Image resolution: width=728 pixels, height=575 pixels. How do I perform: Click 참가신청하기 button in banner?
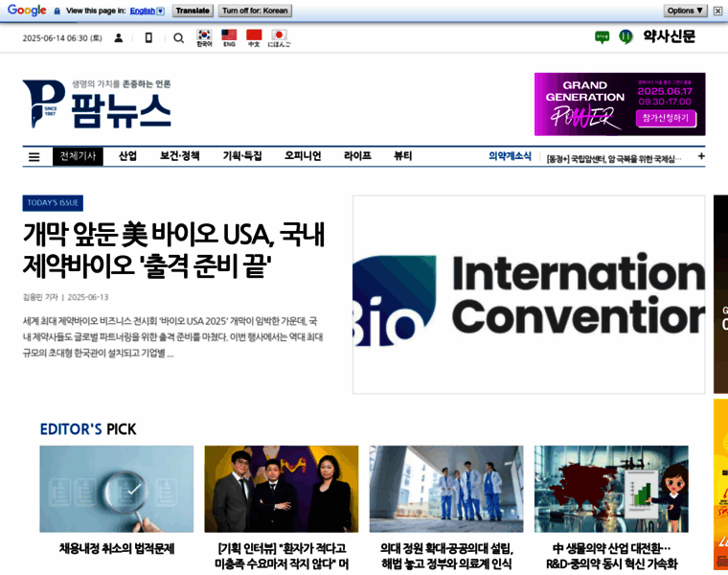pos(666,118)
